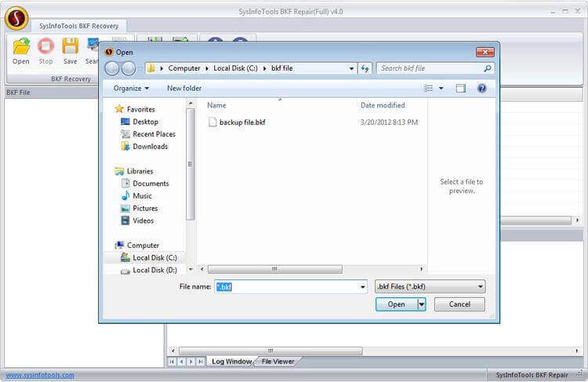The height and width of the screenshot is (382, 588).
Task: Toggle the preview pane icon
Action: pos(461,89)
